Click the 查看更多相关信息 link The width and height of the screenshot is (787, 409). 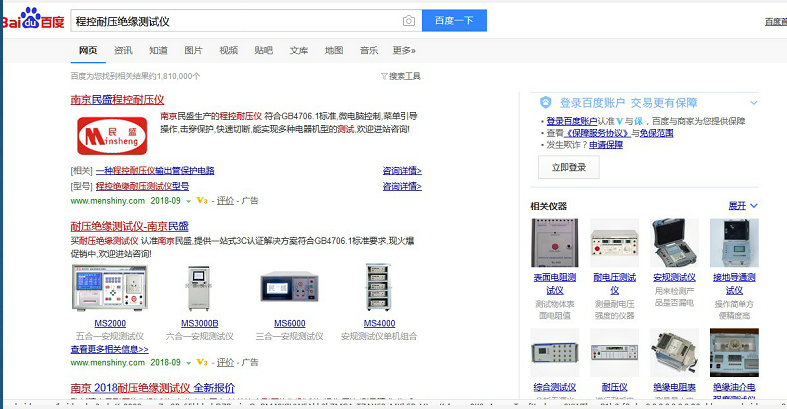(x=109, y=350)
